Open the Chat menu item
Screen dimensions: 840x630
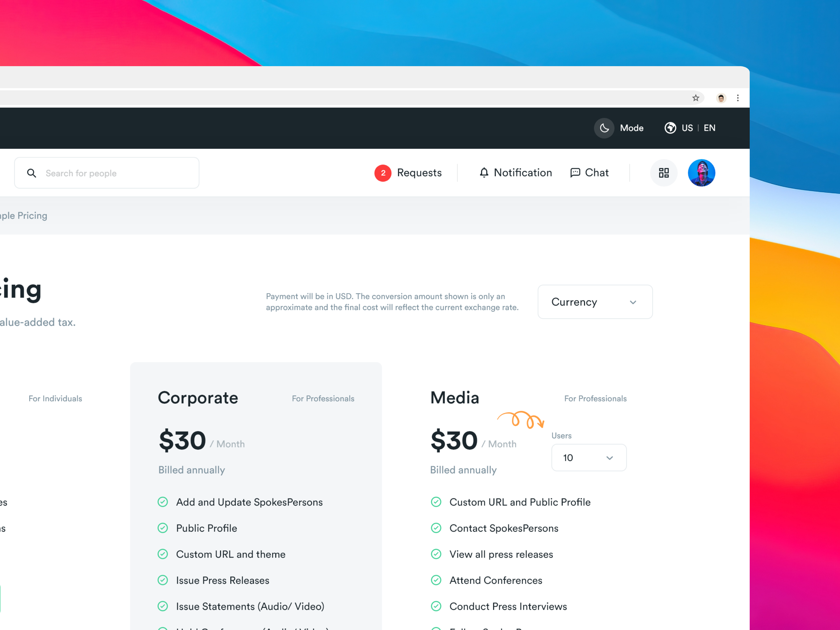(x=597, y=173)
